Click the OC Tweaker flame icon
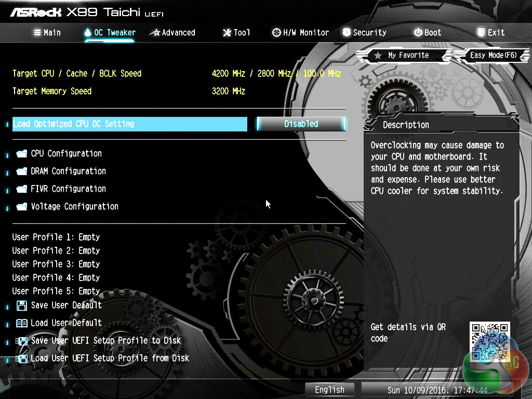532x399 pixels. pyautogui.click(x=88, y=33)
